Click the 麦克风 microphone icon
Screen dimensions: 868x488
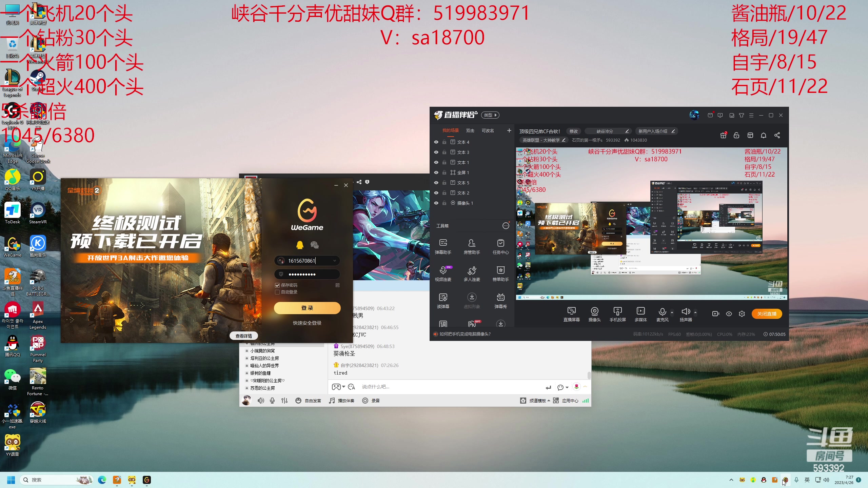662,312
